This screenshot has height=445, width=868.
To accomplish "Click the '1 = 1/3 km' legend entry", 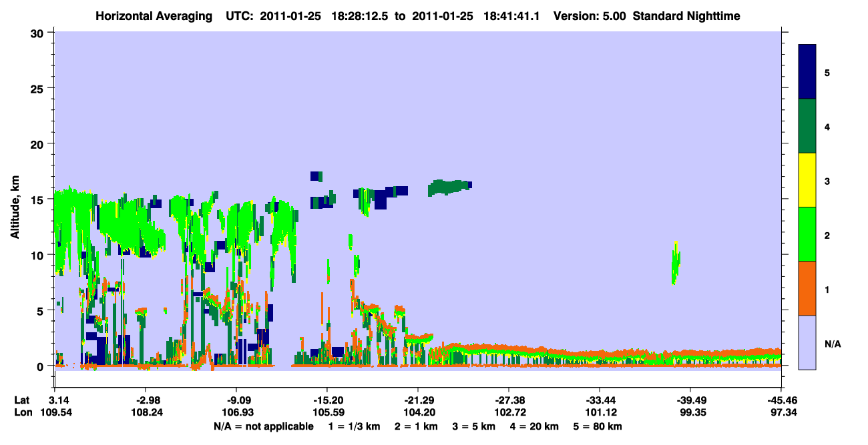I will (x=355, y=426).
